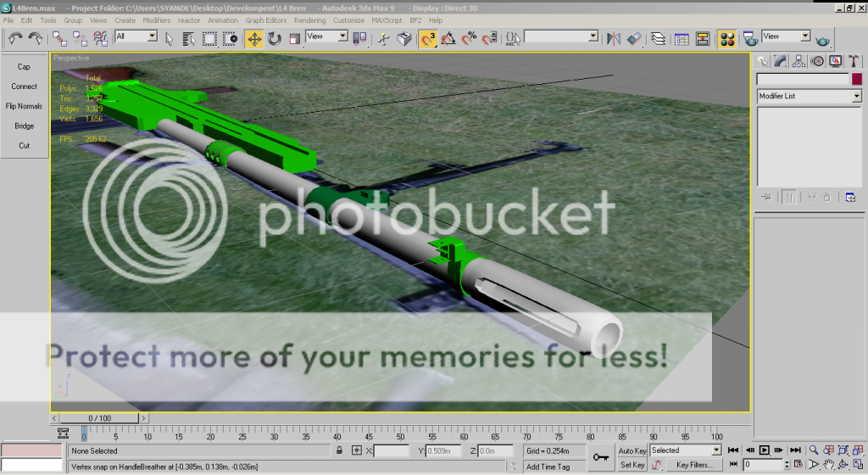Open the Modifier List dropdown
Viewport: 868px width, 475px height.
tap(809, 97)
